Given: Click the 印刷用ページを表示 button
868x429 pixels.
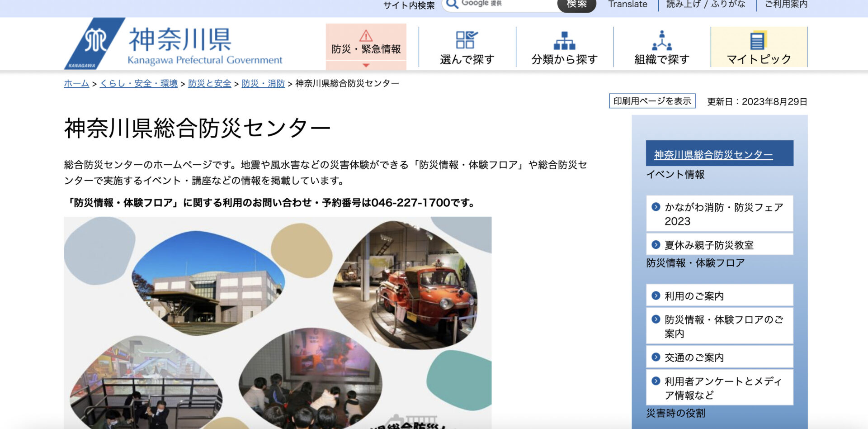Looking at the screenshot, I should click(x=652, y=101).
